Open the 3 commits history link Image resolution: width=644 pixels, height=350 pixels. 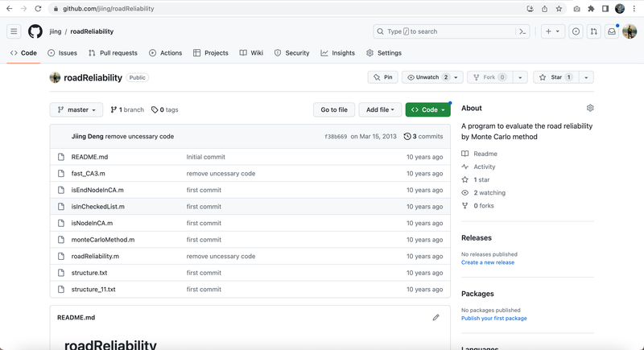pyautogui.click(x=423, y=137)
